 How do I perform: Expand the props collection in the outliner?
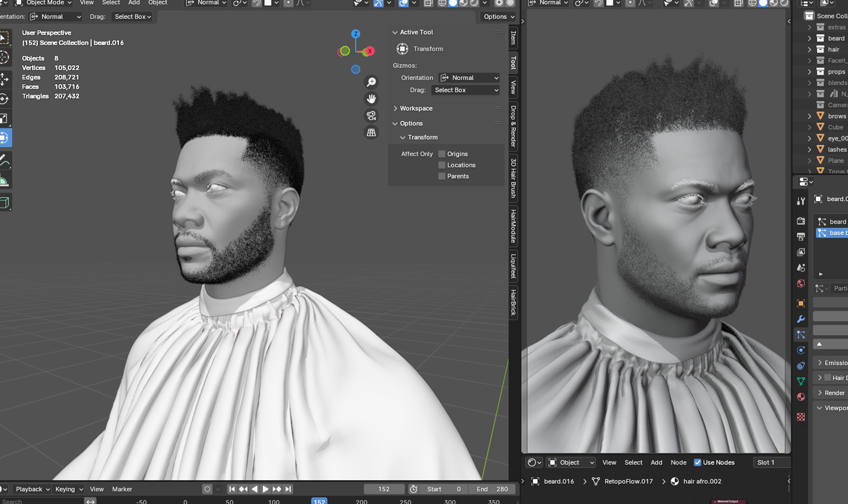808,71
